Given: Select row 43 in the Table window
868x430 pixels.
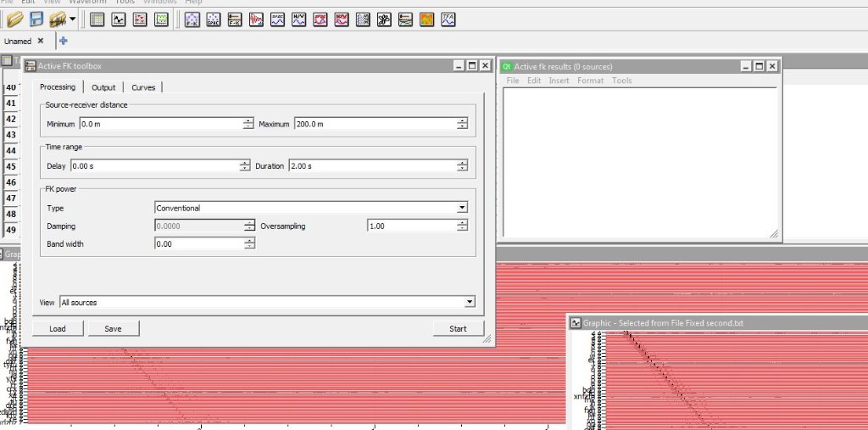Looking at the screenshot, I should click(11, 135).
